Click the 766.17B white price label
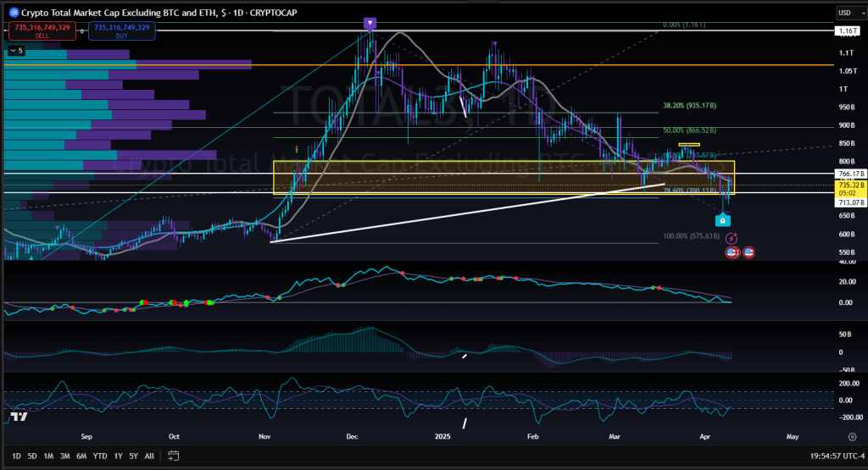 [x=850, y=174]
